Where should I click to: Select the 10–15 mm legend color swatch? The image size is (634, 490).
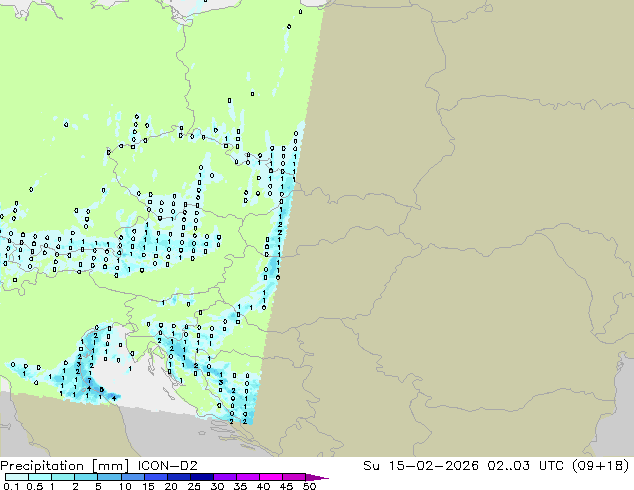click(132, 477)
